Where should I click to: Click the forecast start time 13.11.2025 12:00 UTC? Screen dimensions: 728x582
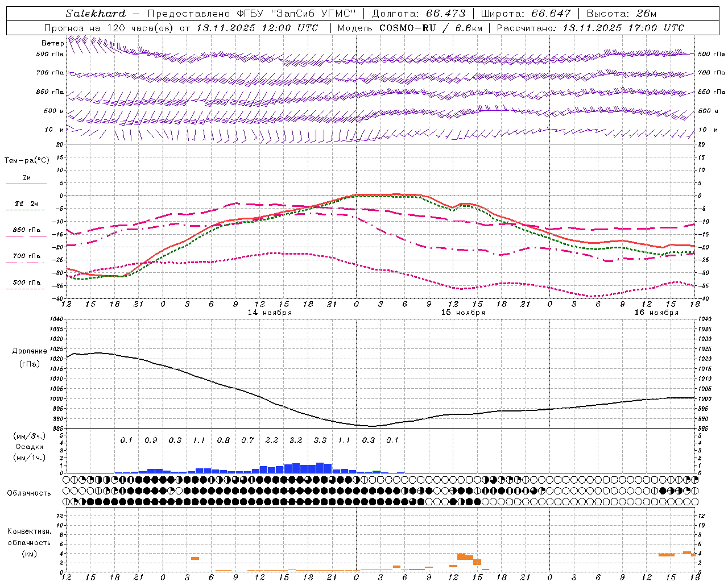click(x=257, y=28)
